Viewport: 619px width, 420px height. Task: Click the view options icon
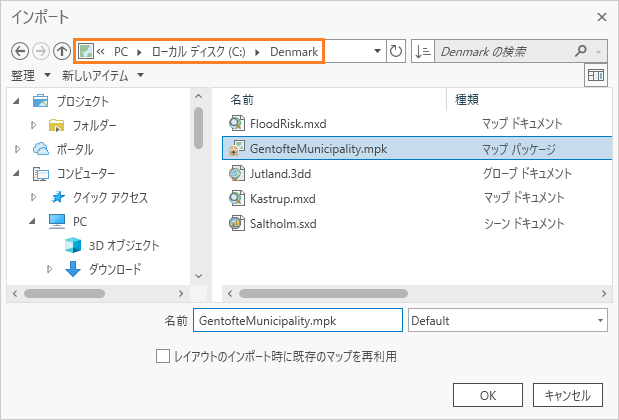pos(596,75)
